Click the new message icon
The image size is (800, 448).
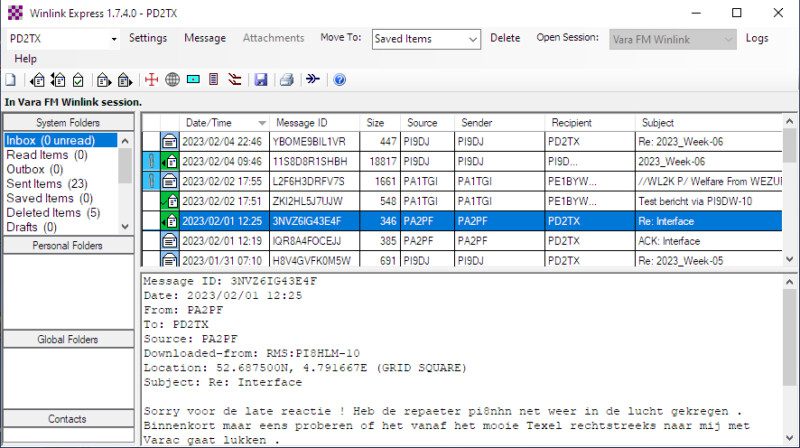pyautogui.click(x=10, y=80)
